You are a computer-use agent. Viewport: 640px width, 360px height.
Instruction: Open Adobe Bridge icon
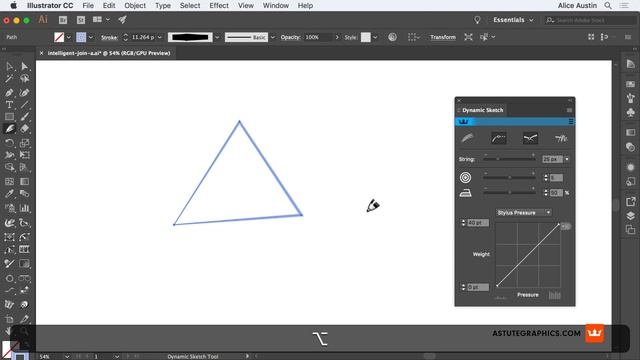click(63, 20)
